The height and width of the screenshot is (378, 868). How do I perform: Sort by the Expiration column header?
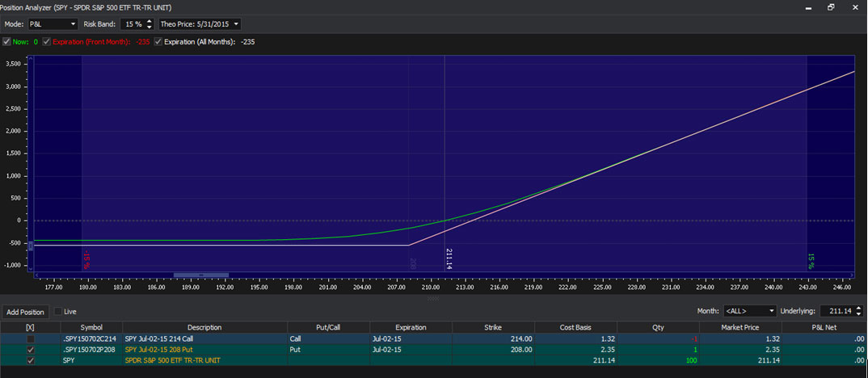click(411, 327)
